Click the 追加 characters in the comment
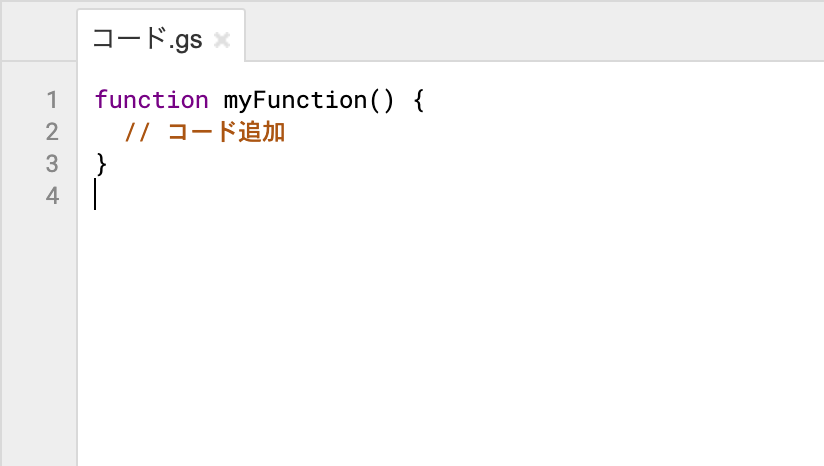824x466 pixels. [261, 132]
